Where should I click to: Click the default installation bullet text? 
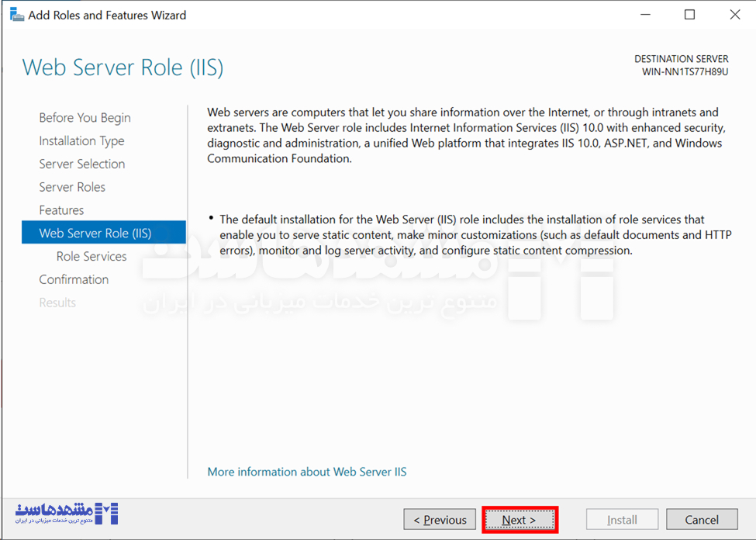(475, 235)
